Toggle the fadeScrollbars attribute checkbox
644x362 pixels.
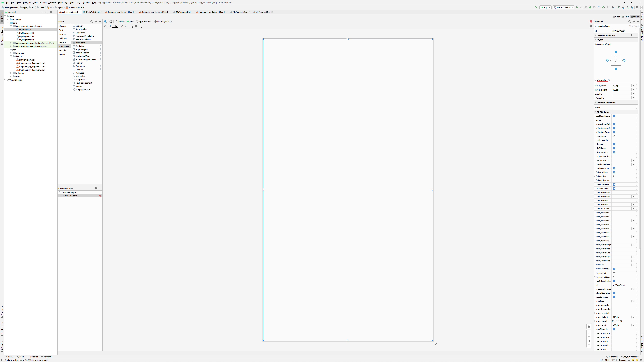[x=614, y=172]
